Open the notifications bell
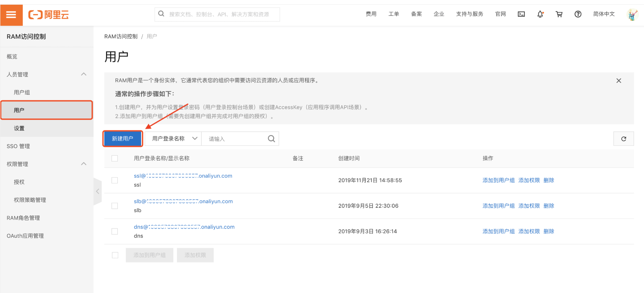Screen dimensions: 644x293 (540, 14)
